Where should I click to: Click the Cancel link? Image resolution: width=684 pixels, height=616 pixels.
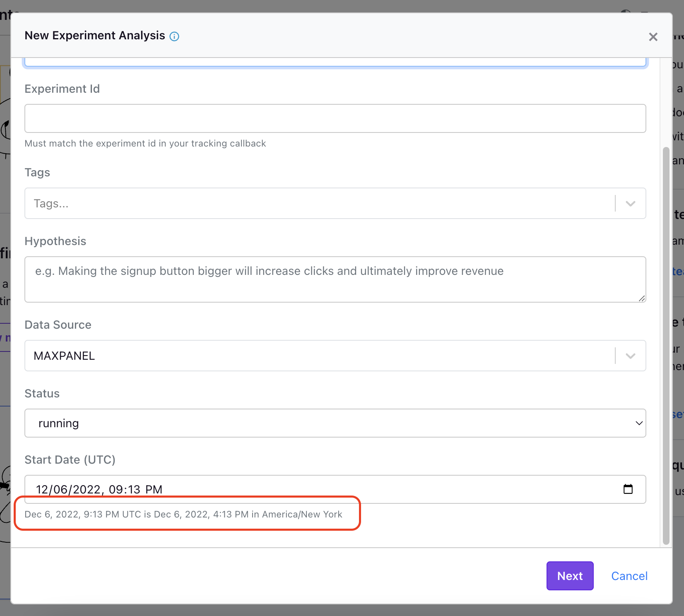(629, 575)
